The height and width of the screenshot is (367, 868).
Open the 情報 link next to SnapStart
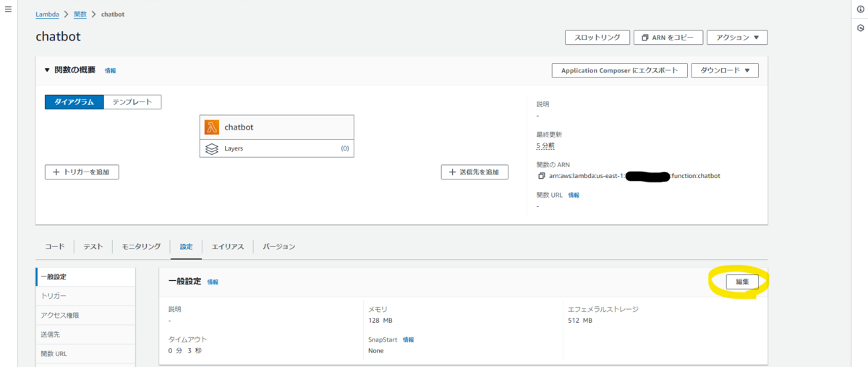point(409,339)
